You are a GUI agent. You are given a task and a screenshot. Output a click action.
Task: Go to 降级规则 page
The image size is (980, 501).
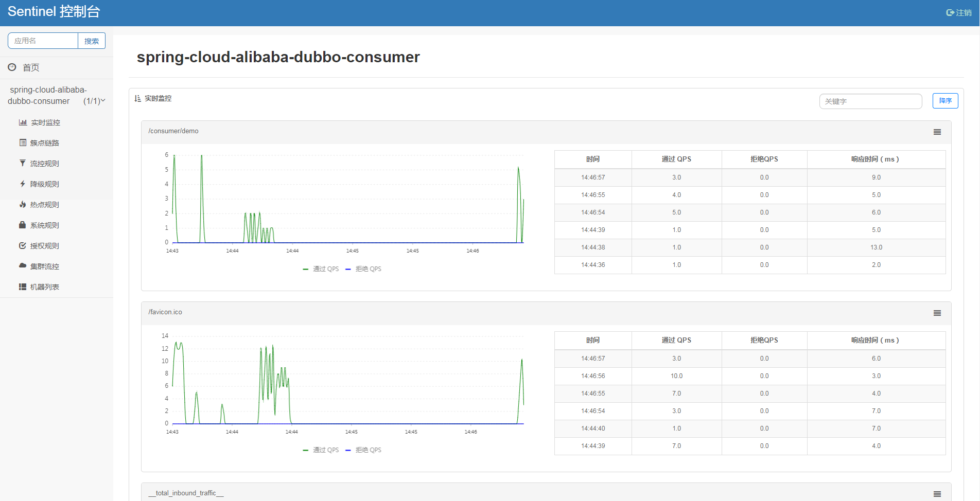(x=45, y=184)
